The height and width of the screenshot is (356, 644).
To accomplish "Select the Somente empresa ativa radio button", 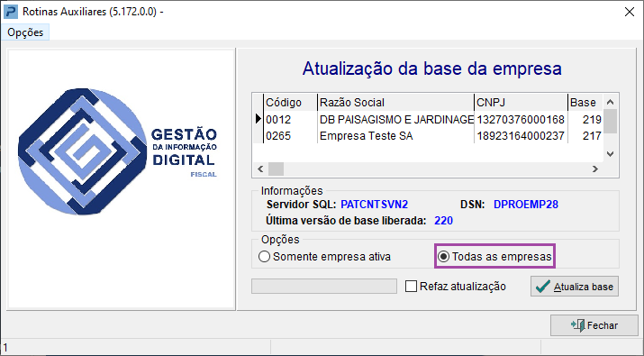I will coord(324,257).
